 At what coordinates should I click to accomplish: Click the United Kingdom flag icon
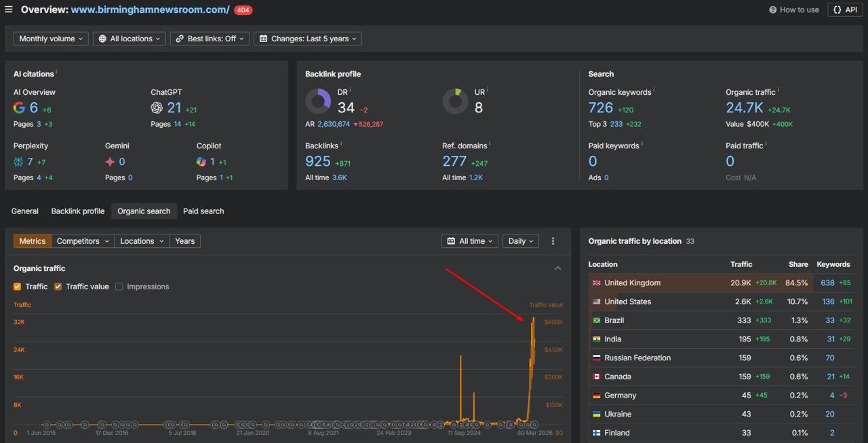[x=596, y=282]
